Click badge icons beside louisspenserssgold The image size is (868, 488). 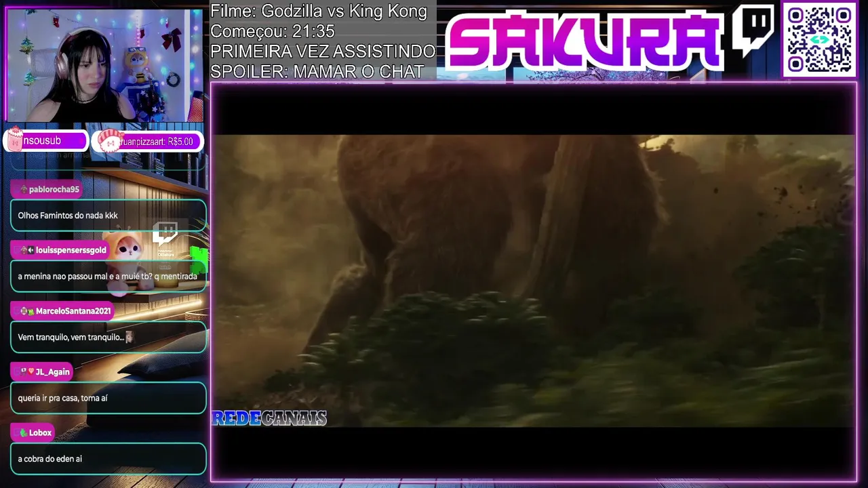pos(27,250)
